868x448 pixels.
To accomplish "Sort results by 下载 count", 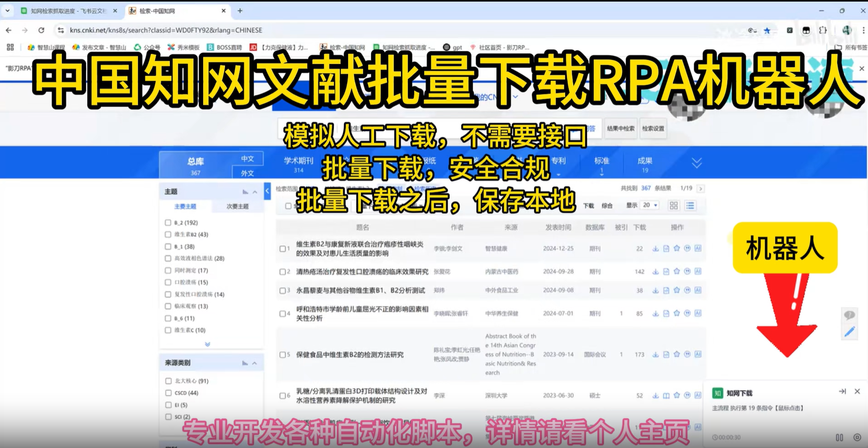I will point(588,206).
